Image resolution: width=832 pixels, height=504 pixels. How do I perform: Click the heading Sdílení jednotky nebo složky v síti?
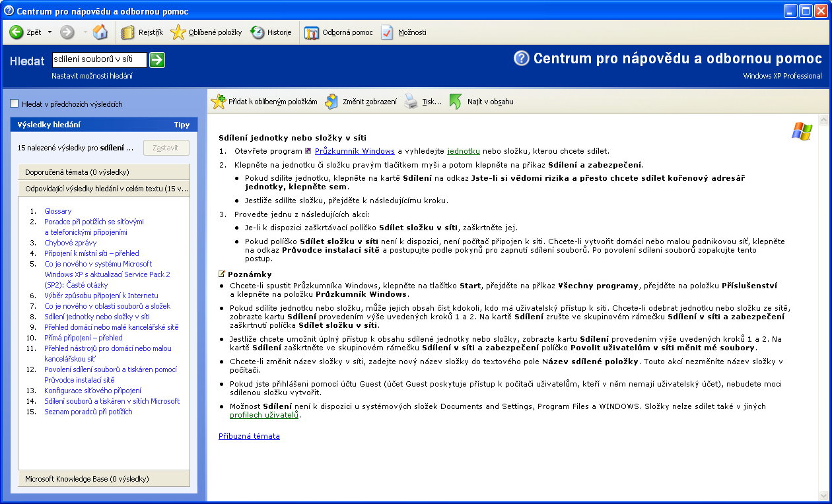coord(293,138)
